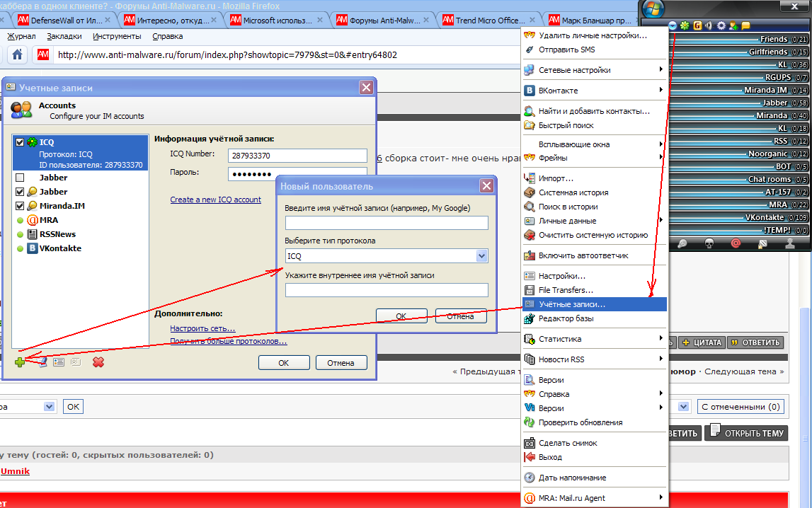Click Create a new ICQ account link
Image resolution: width=812 pixels, height=508 pixels.
point(215,200)
